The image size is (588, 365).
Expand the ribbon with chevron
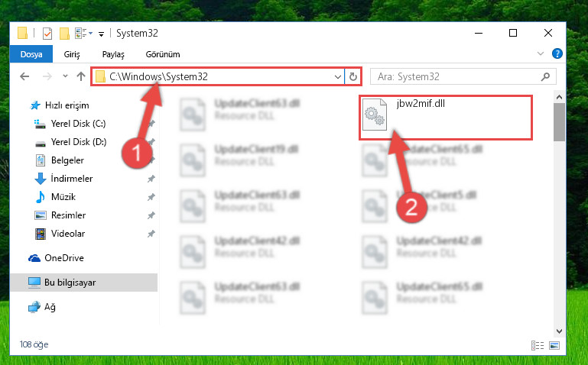pos(541,53)
